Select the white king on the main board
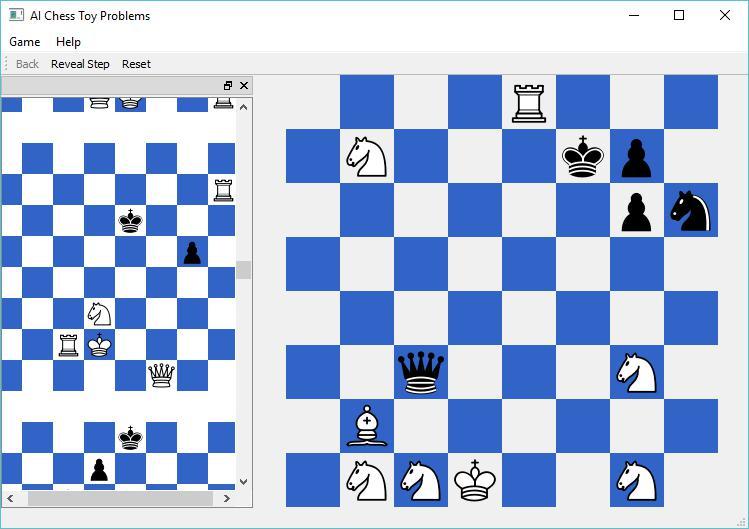The image size is (749, 529). [x=475, y=480]
